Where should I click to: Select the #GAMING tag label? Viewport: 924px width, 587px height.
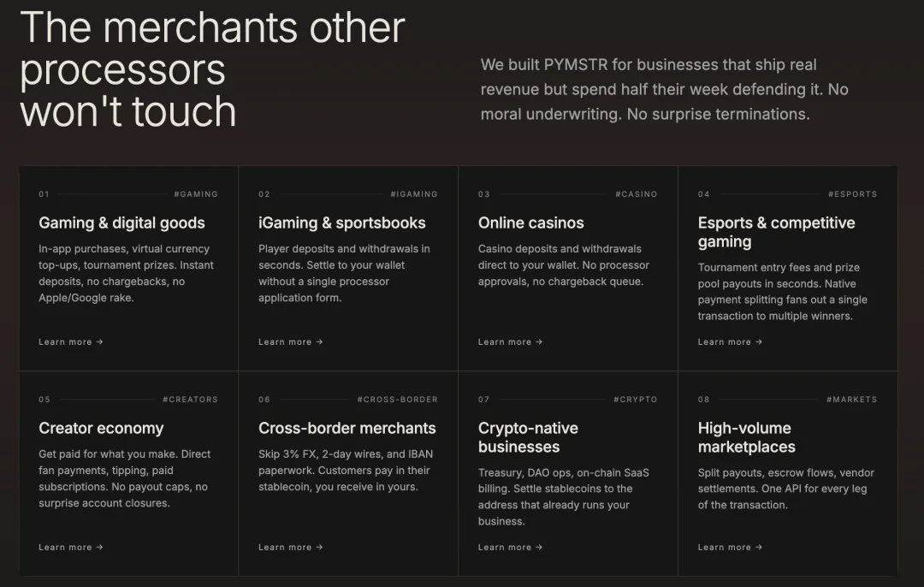[196, 194]
